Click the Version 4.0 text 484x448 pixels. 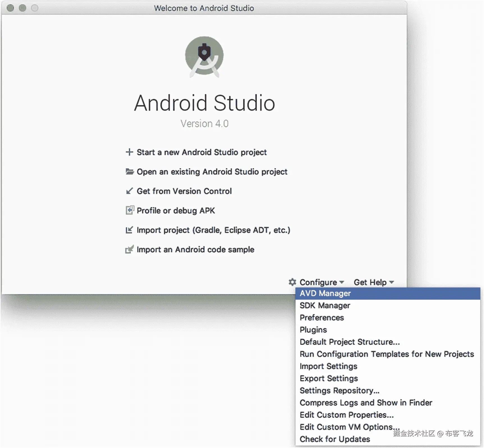(205, 123)
